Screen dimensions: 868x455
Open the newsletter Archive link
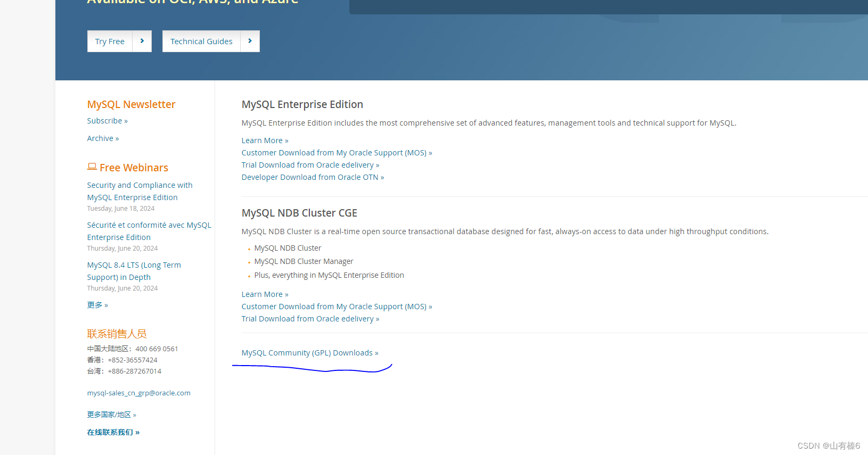tap(103, 138)
